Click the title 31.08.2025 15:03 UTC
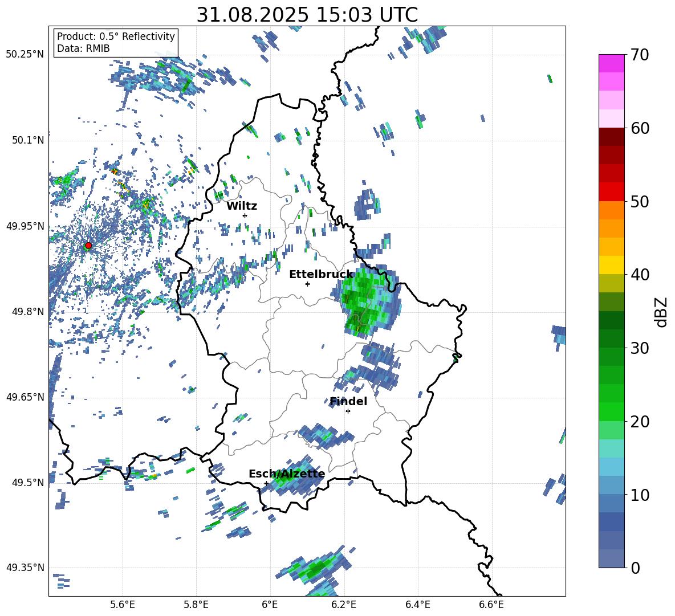This screenshot has width=675, height=616. click(x=307, y=15)
